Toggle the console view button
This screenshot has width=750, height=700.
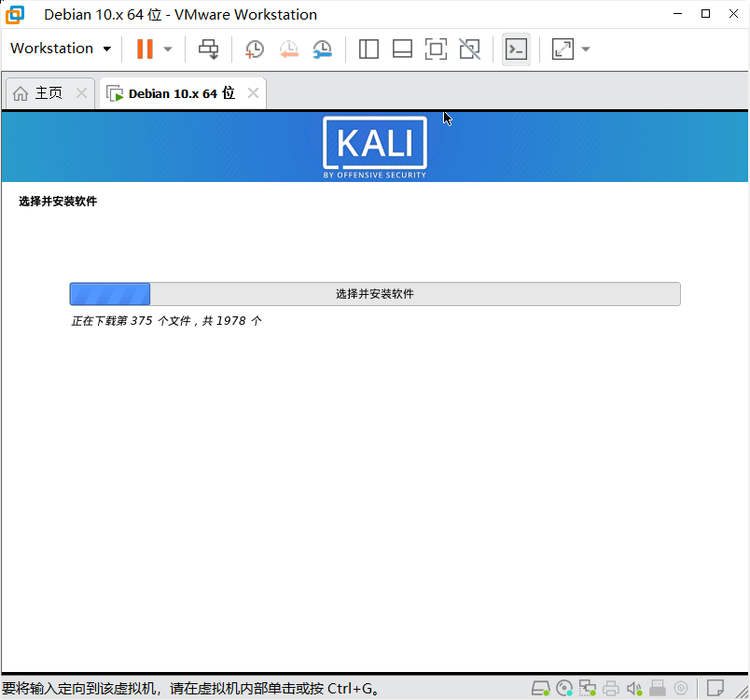coord(516,49)
